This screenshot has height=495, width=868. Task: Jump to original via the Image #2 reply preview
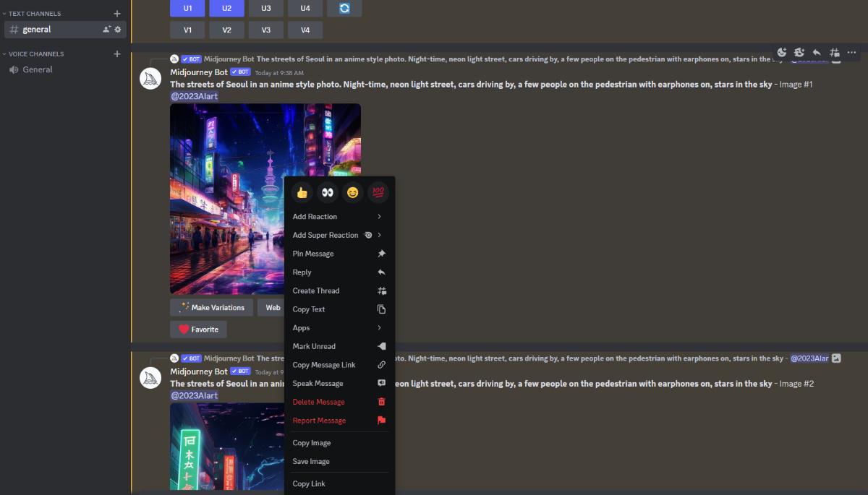[x=520, y=358]
